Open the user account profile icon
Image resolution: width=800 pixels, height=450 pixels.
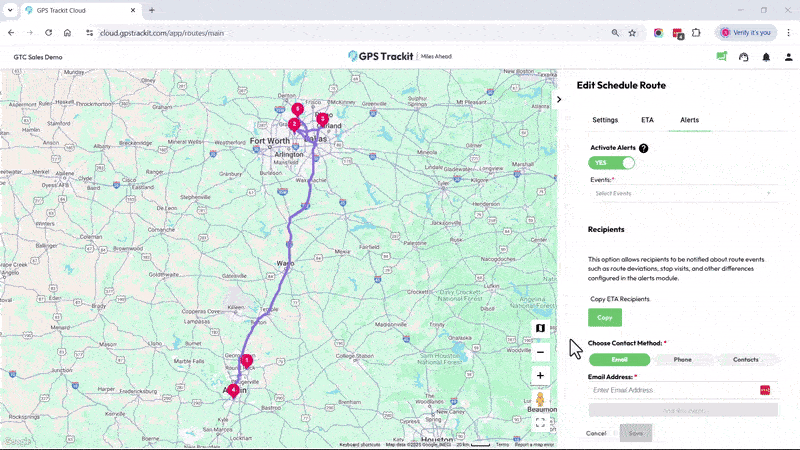788,57
